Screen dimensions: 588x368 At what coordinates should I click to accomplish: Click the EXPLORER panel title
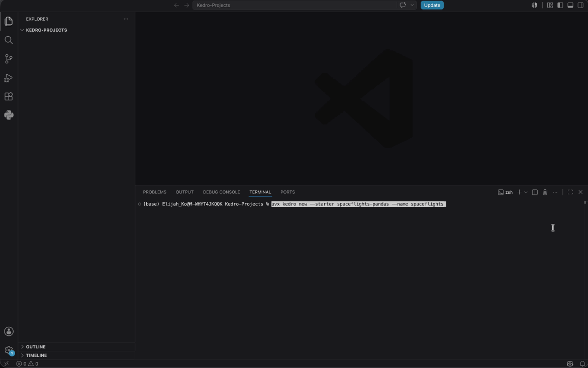[37, 19]
